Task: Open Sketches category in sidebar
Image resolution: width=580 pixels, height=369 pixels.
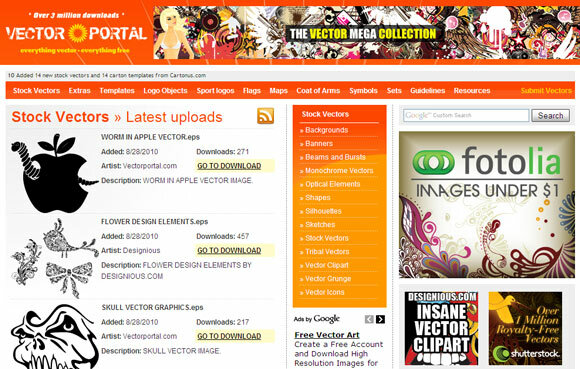Action: click(x=320, y=224)
